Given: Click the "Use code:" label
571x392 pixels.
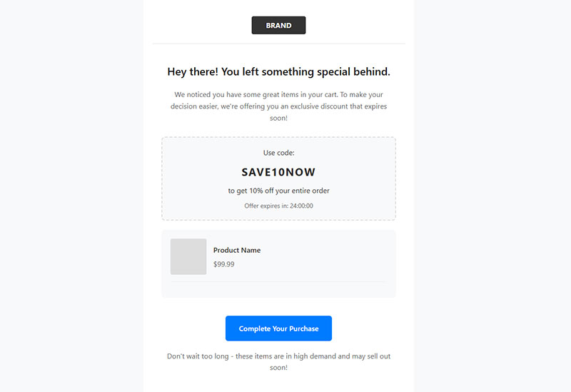Looking at the screenshot, I should [x=278, y=153].
